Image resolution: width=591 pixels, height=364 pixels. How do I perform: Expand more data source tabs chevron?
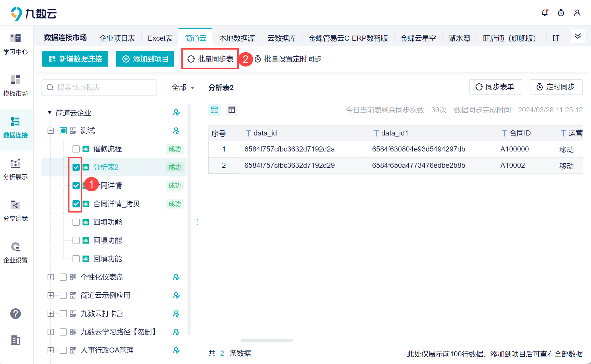coord(578,36)
